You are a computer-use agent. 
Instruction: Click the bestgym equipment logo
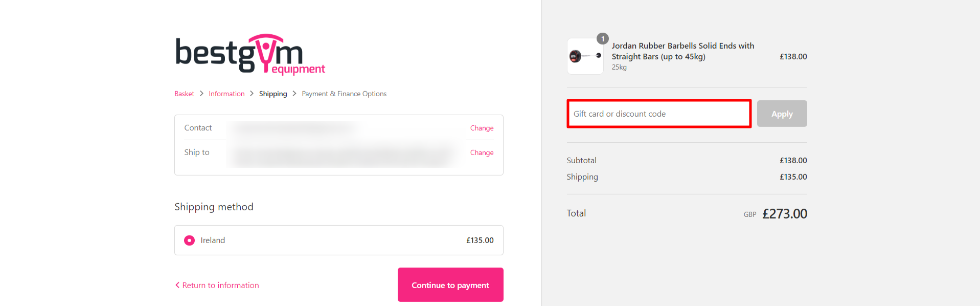point(249,54)
